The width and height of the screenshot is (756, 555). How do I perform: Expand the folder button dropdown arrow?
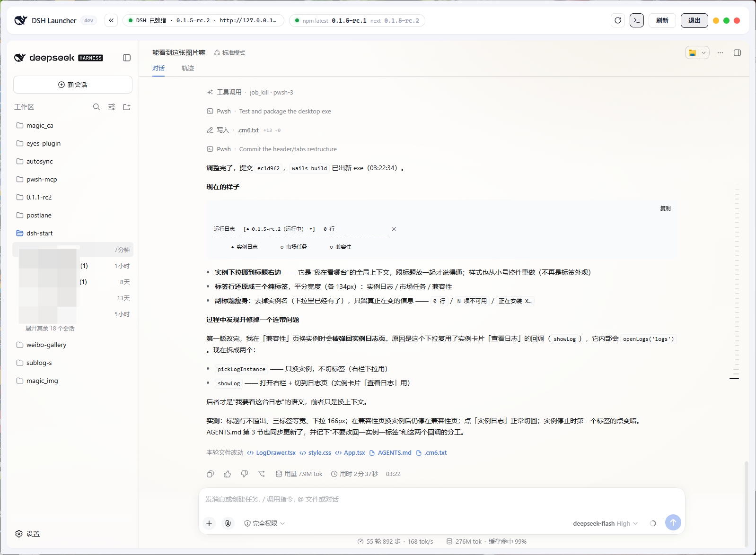pos(704,52)
